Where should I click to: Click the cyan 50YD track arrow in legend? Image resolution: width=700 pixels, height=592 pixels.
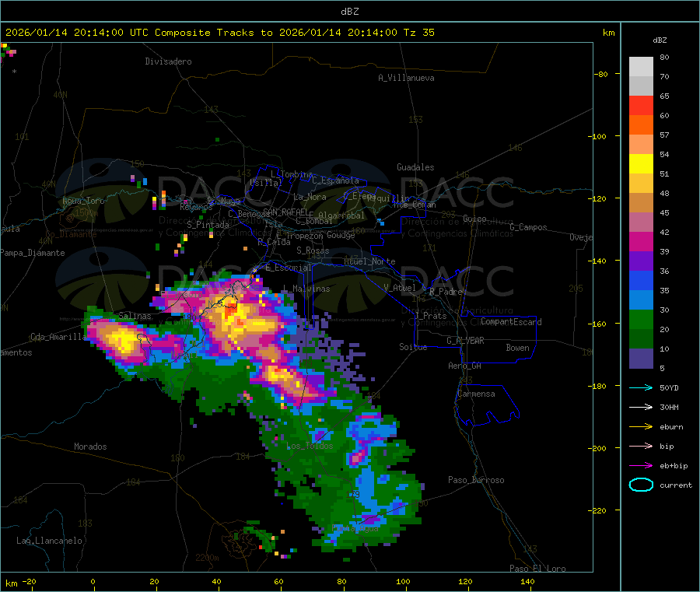coord(641,387)
